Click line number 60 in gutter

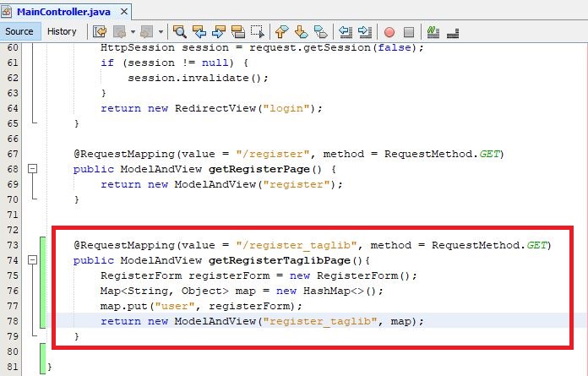(13, 47)
